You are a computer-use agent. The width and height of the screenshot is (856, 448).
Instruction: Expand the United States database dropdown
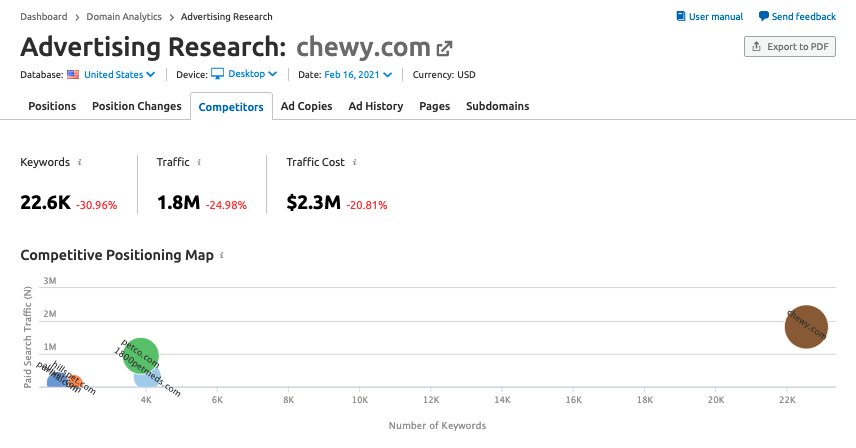(120, 75)
